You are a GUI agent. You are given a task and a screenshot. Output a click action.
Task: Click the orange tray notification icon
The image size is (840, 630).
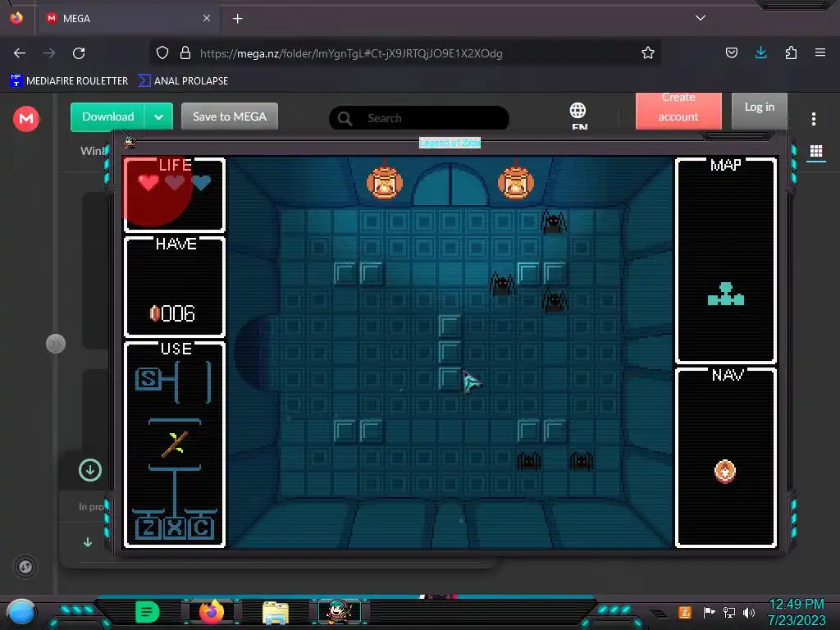pos(685,612)
